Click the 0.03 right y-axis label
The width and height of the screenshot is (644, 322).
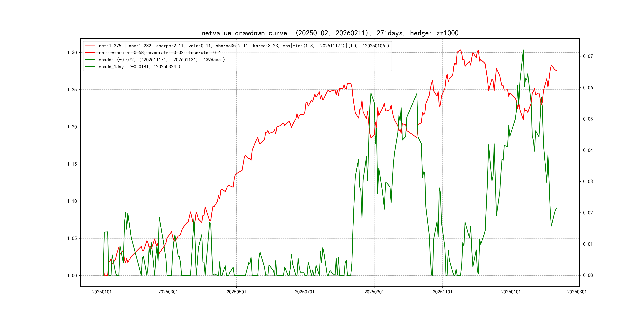pos(588,181)
